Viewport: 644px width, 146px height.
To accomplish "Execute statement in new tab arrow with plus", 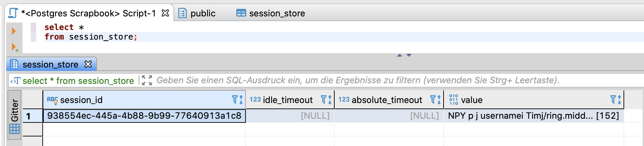I will coord(15,47).
